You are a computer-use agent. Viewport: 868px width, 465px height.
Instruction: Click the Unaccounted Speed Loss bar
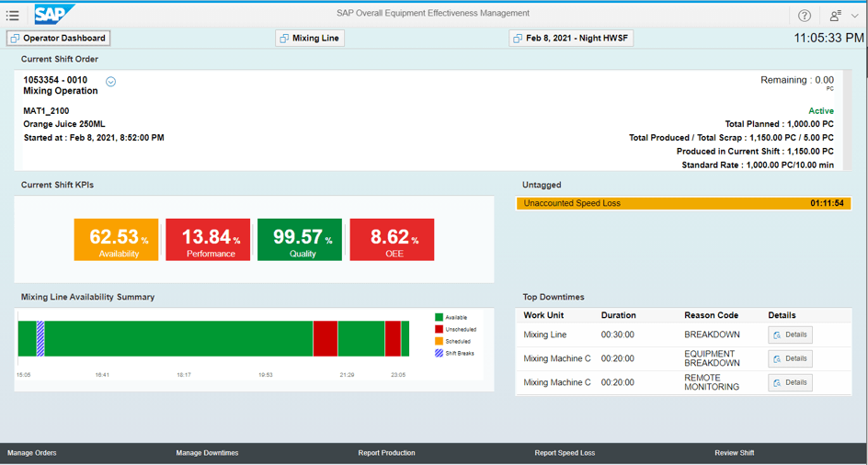[683, 203]
